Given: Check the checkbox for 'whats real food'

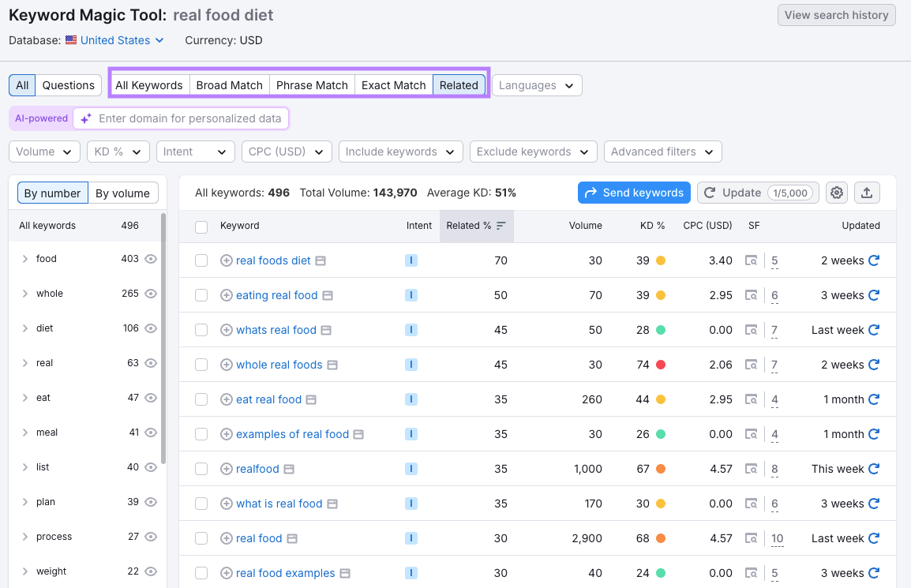Looking at the screenshot, I should (201, 330).
